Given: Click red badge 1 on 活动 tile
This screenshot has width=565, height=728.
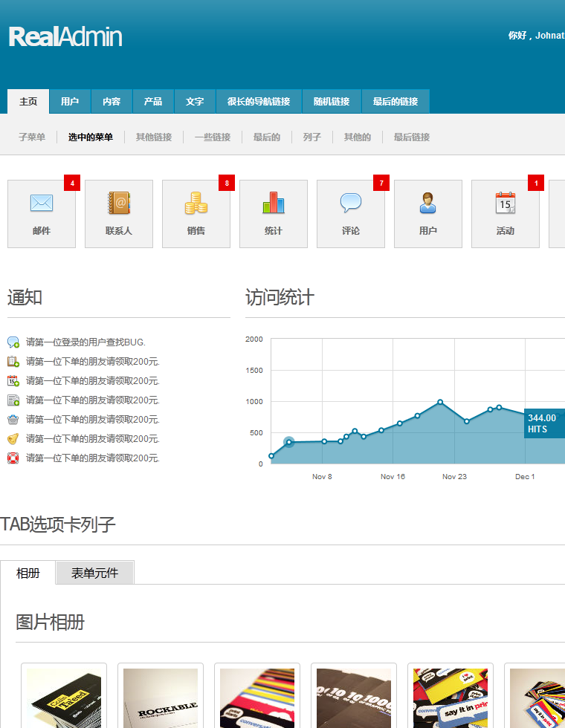Looking at the screenshot, I should click(536, 183).
